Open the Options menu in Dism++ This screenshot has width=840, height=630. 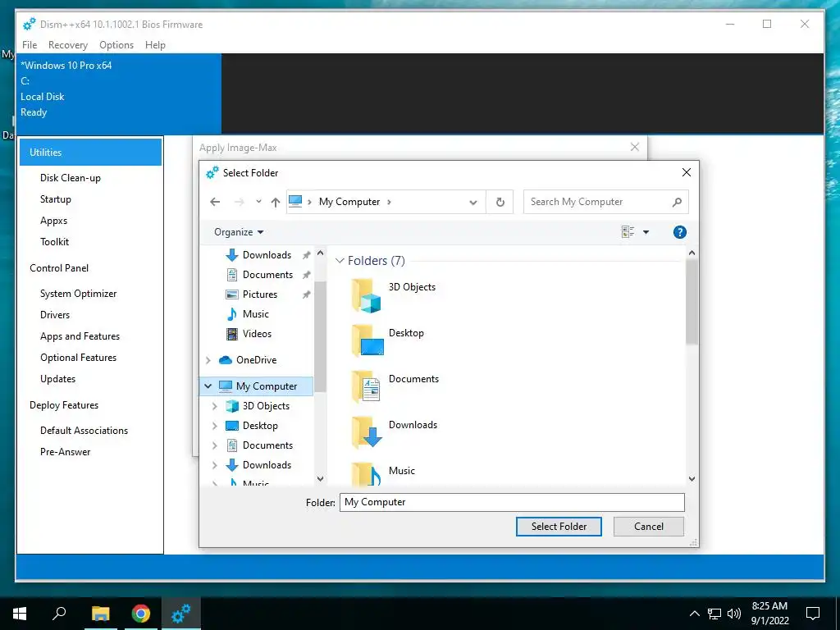point(116,45)
